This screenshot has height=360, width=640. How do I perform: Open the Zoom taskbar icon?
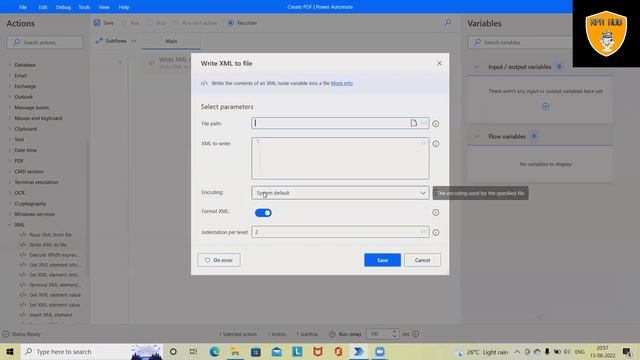pyautogui.click(x=380, y=351)
